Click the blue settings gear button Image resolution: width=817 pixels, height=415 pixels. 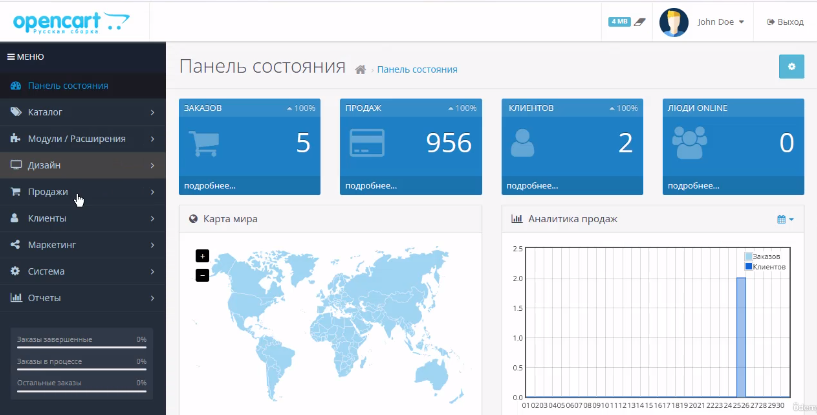click(x=791, y=66)
